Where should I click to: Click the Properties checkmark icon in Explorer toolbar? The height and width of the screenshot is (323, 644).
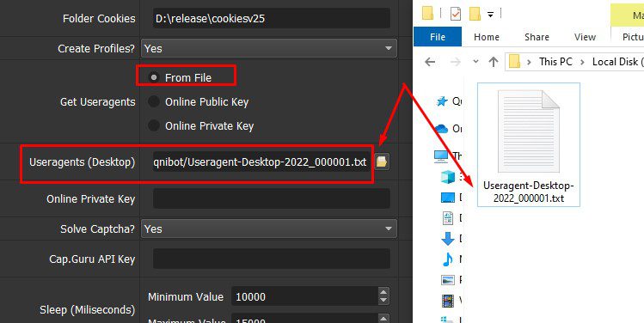(455, 15)
